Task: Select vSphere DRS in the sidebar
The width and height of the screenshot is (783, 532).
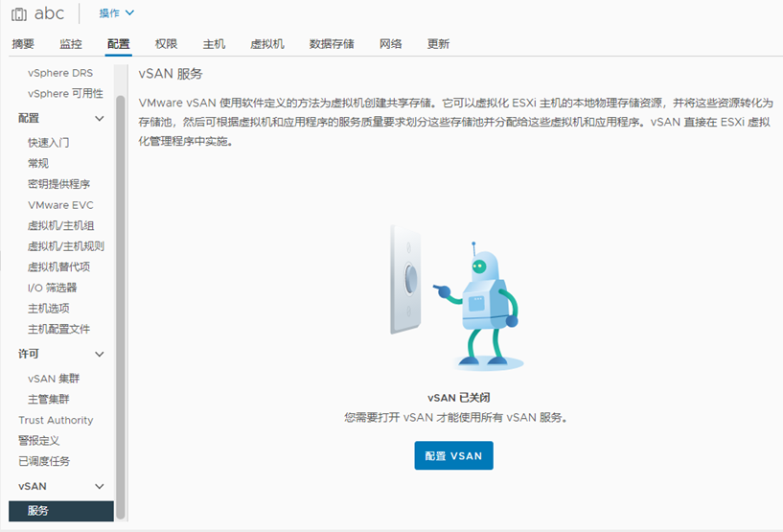Action: (x=60, y=73)
